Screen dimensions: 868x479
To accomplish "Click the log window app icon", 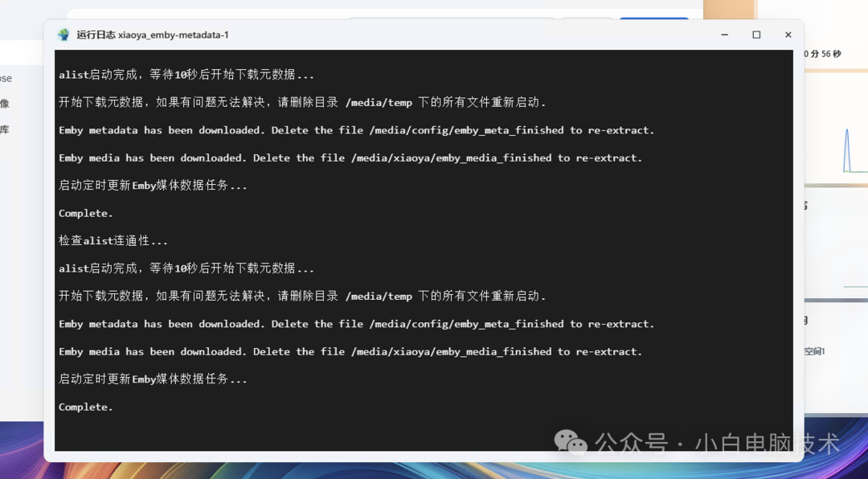I will coord(63,35).
